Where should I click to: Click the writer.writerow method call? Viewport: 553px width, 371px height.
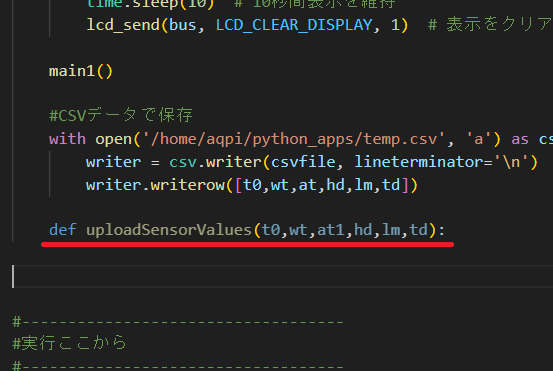(x=155, y=185)
